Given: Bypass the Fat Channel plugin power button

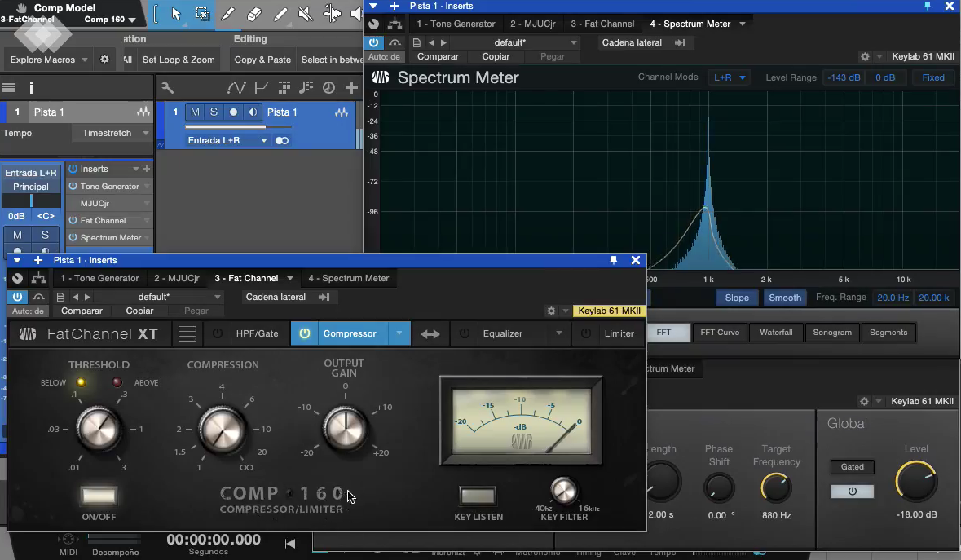Looking at the screenshot, I should (17, 298).
